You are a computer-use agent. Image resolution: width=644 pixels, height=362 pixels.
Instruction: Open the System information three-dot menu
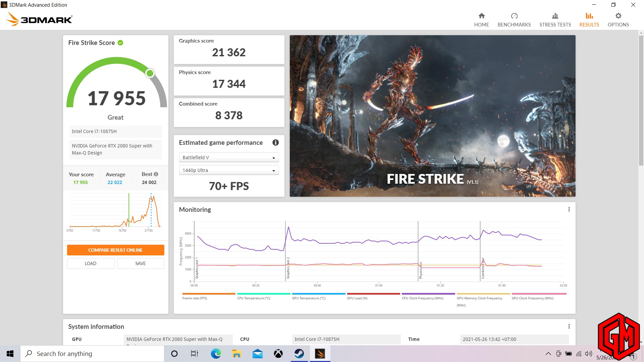click(569, 326)
